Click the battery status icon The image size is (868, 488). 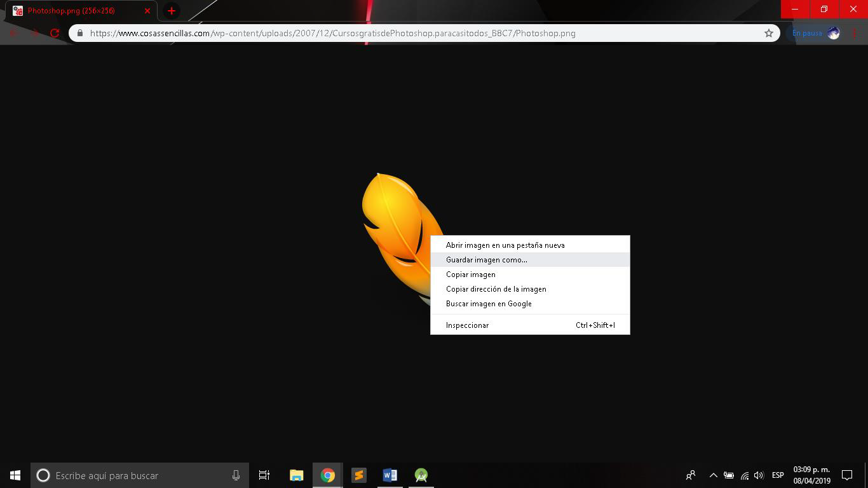(729, 475)
